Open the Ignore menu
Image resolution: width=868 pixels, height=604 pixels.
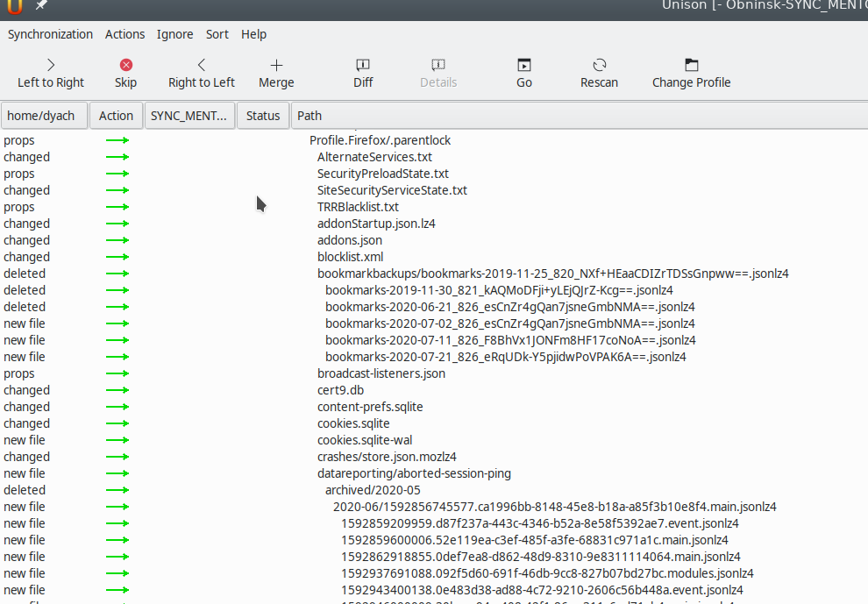click(175, 34)
